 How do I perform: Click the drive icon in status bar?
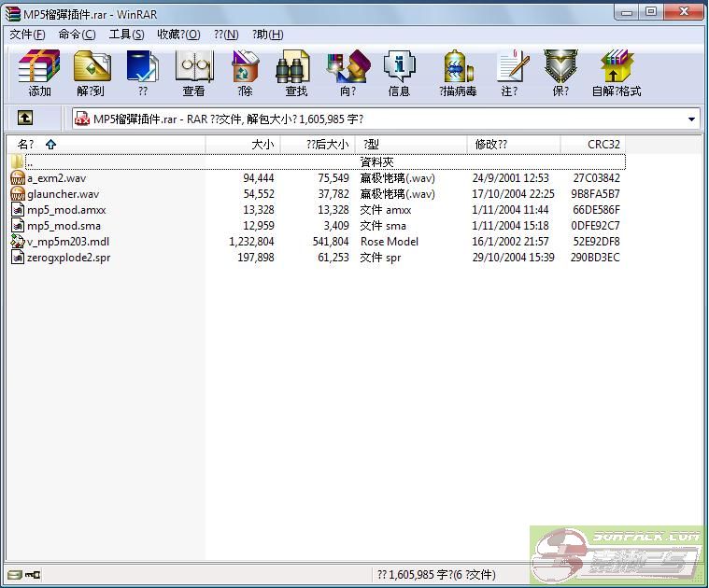pyautogui.click(x=14, y=574)
